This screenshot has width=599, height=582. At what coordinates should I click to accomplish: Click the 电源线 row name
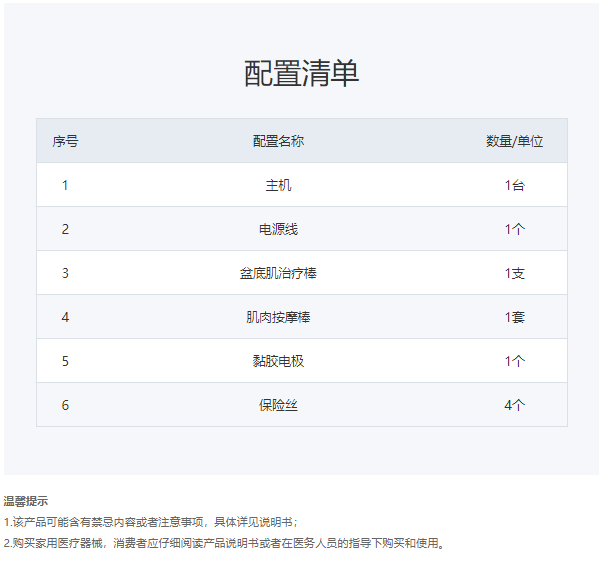point(278,229)
